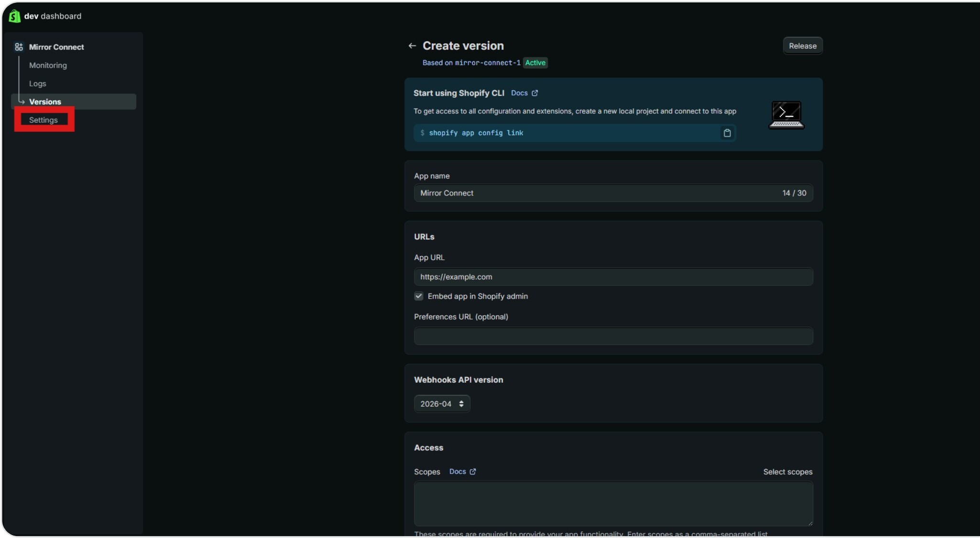Click the Mirror Connect app grid icon
Screen dimensions: 980x538
point(19,47)
